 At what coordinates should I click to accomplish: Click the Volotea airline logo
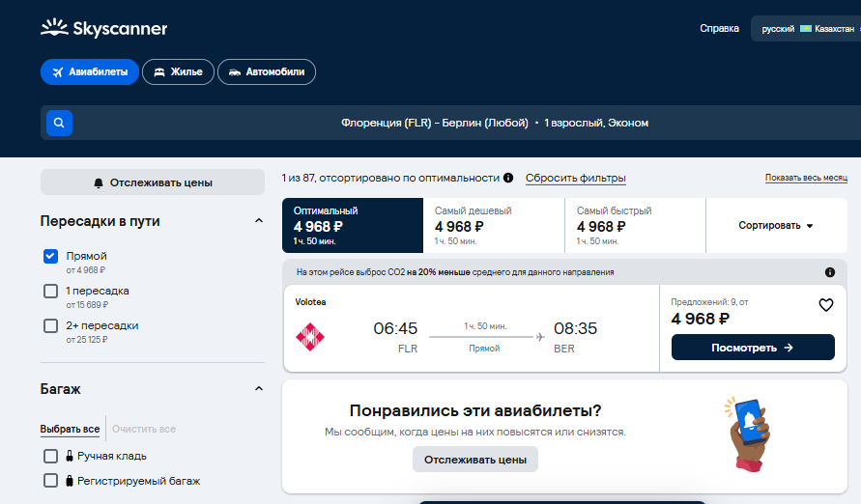[x=310, y=337]
